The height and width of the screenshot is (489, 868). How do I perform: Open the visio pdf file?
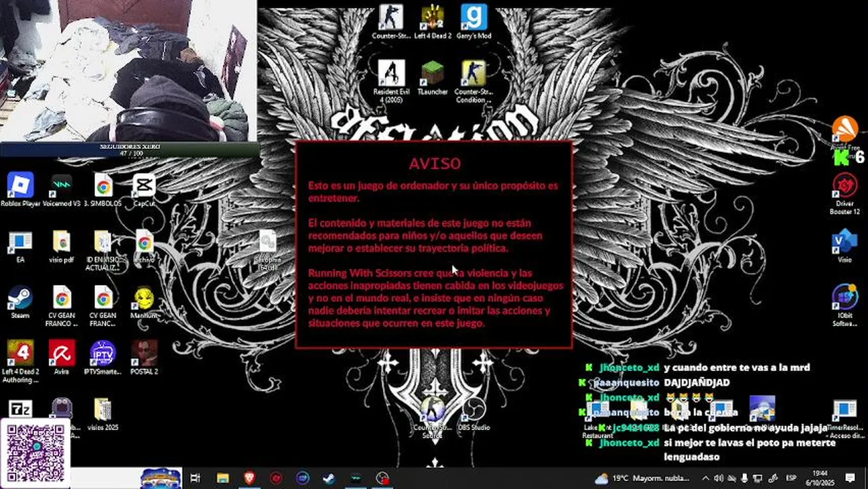62,247
